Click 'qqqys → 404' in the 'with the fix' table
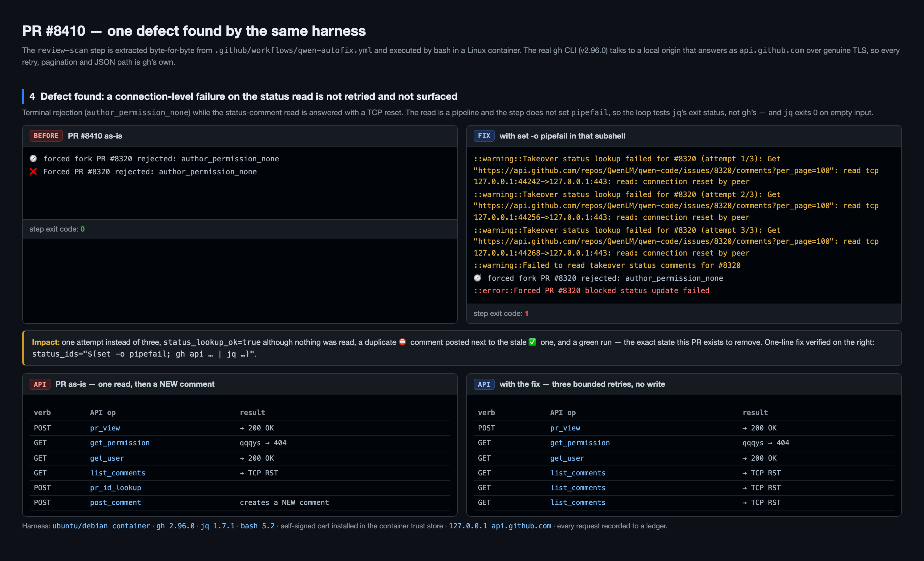The height and width of the screenshot is (561, 924). pos(766,443)
